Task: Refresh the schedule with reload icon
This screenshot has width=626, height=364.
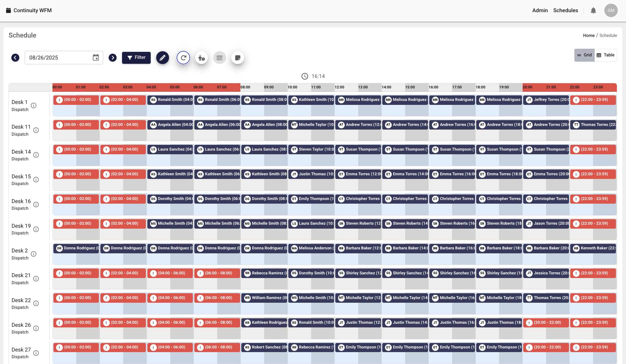Action: point(183,58)
